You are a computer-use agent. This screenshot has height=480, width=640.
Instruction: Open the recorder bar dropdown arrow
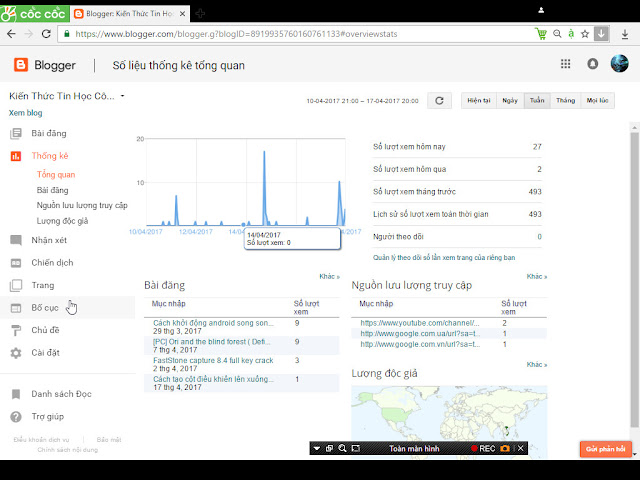pos(317,449)
